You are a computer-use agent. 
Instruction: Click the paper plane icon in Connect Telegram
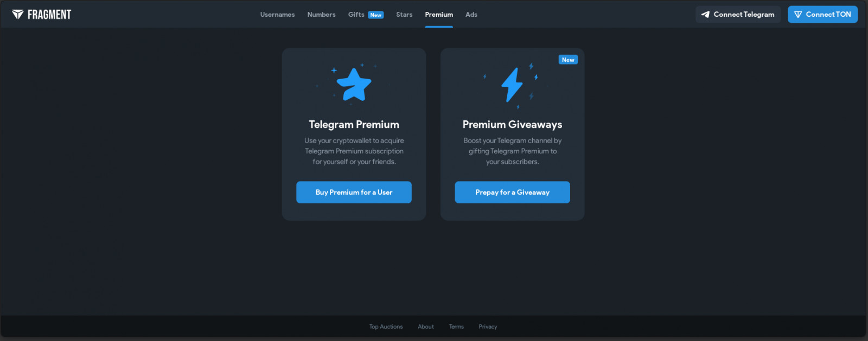pyautogui.click(x=705, y=15)
